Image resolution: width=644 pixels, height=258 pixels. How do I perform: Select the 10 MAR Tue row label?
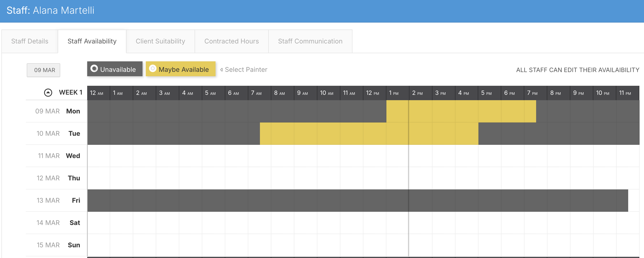coord(58,133)
